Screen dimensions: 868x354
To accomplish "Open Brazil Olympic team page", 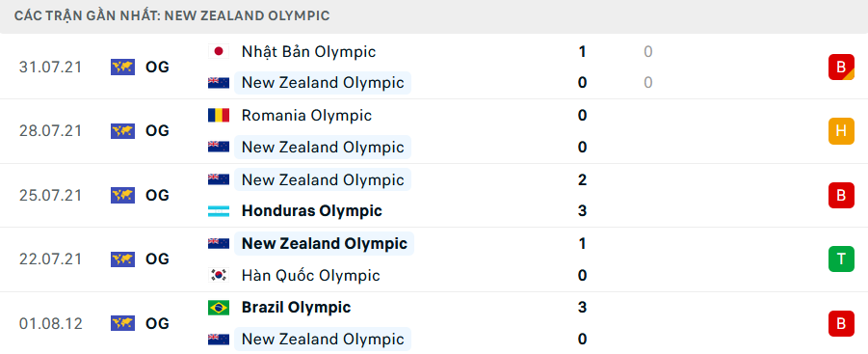I will (x=296, y=308).
